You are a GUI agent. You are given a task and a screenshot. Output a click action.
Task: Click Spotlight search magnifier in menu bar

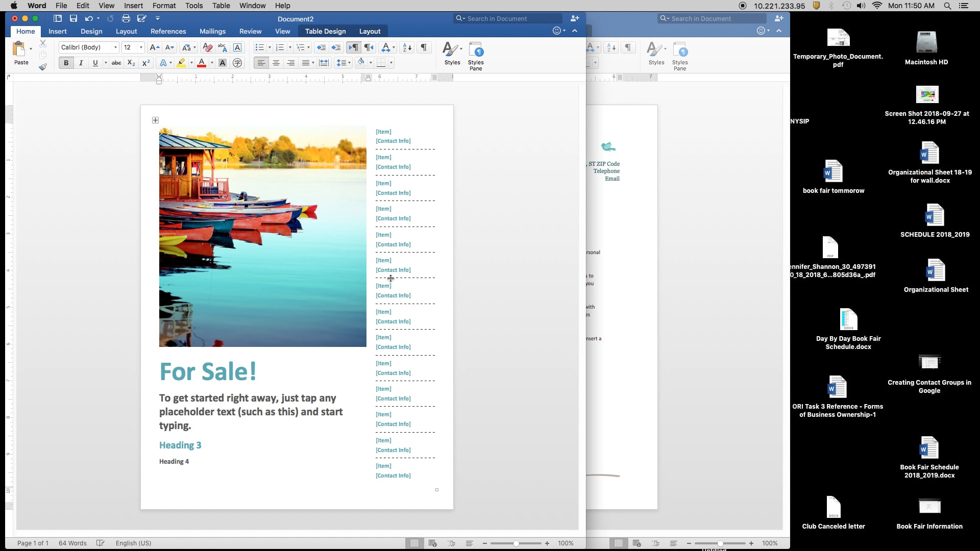click(x=947, y=6)
